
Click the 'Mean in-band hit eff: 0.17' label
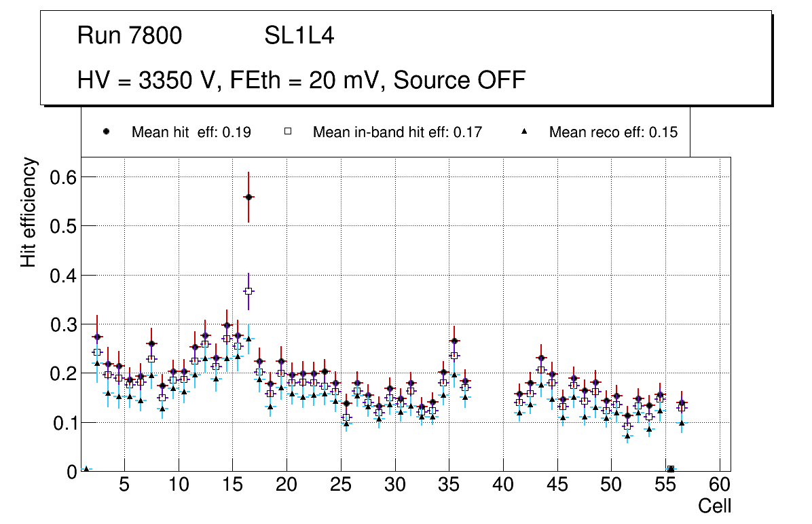397,132
